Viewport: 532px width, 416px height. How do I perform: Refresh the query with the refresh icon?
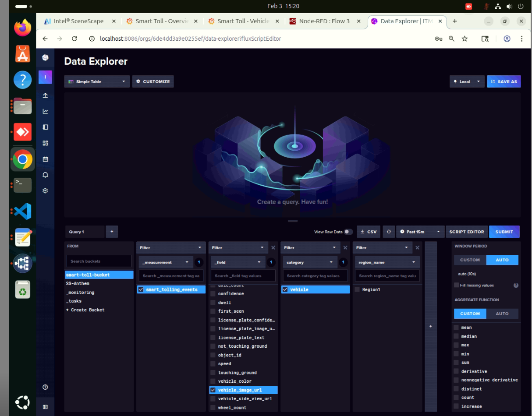[389, 232]
